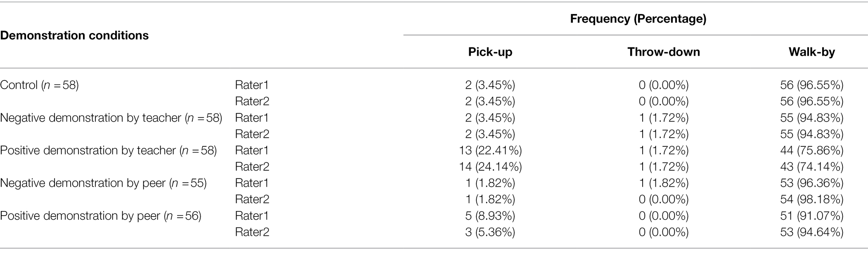This screenshot has height=256, width=868.
Task: Click the 5 (8.93%) Pick-up cell
Action: [490, 216]
